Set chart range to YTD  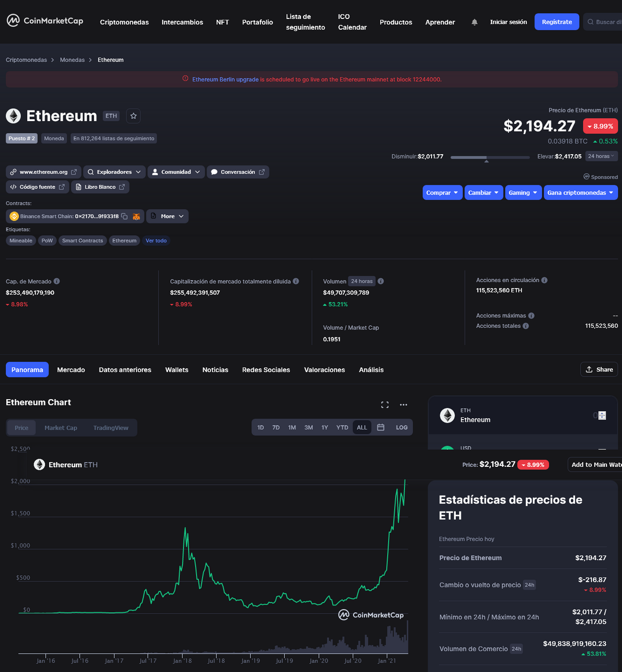coord(342,427)
